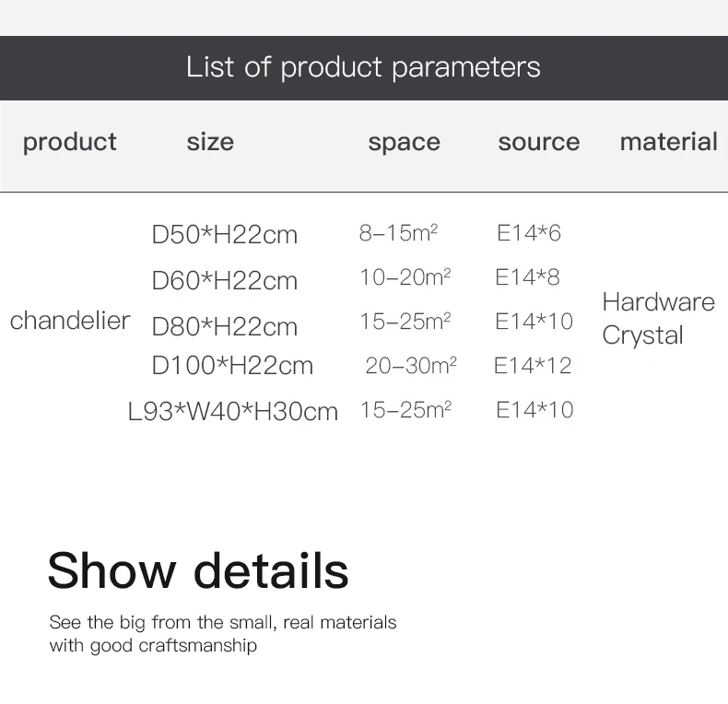The image size is (728, 704).
Task: Click the 'List of product parameters' header
Action: (x=363, y=67)
